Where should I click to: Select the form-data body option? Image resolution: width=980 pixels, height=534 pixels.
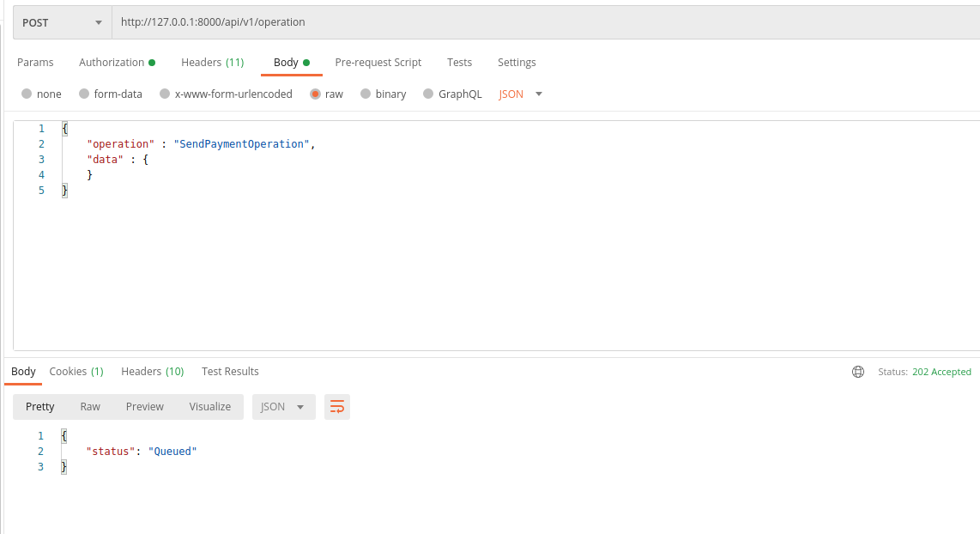click(x=111, y=94)
